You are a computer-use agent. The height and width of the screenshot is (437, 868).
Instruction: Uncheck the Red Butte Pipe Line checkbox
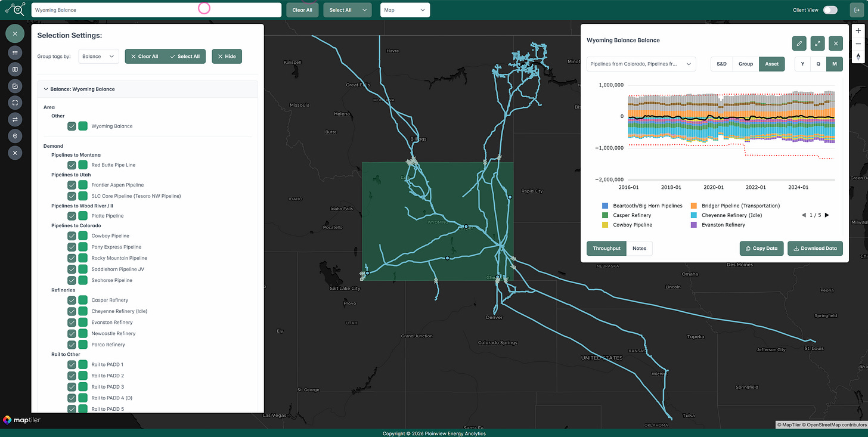click(x=72, y=165)
